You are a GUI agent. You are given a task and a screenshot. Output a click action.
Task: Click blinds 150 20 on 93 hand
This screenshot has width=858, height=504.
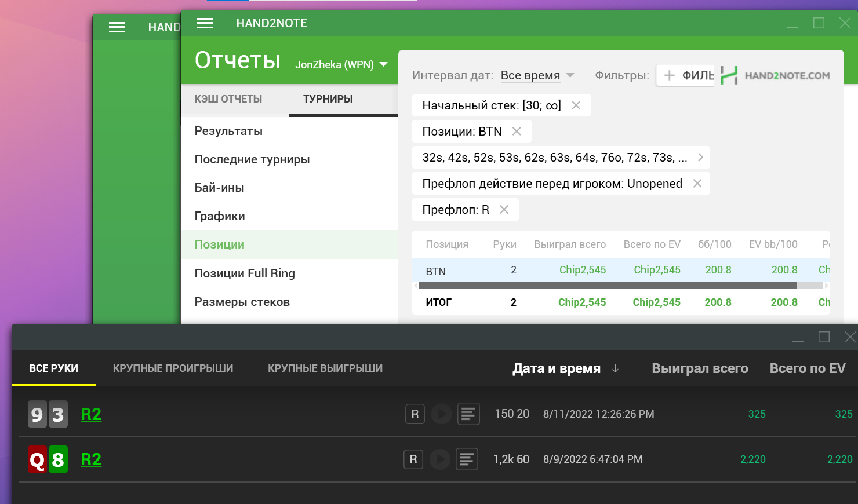[512, 414]
